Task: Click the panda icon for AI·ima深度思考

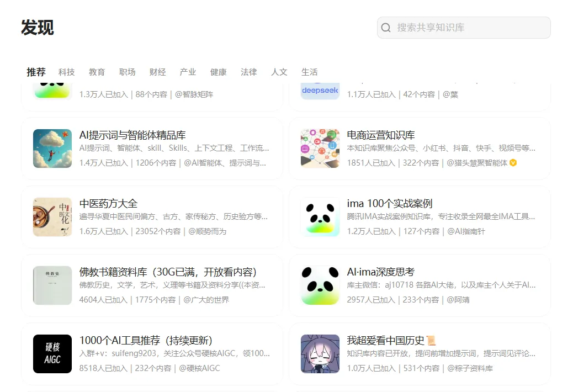Action: pyautogui.click(x=320, y=285)
